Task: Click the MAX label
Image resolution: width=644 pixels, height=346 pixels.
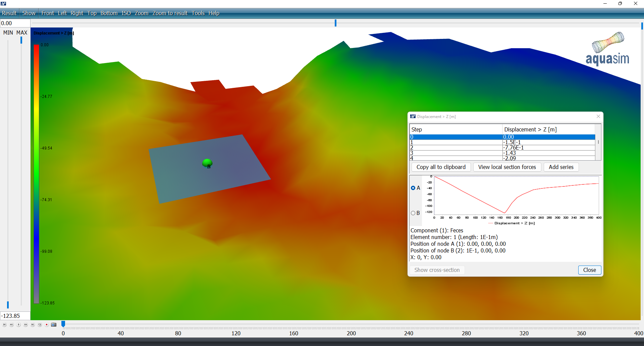Action: pos(22,33)
